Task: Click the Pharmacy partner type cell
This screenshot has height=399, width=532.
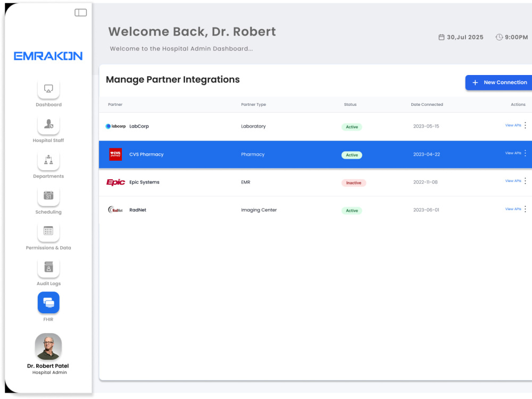Action: coord(253,154)
